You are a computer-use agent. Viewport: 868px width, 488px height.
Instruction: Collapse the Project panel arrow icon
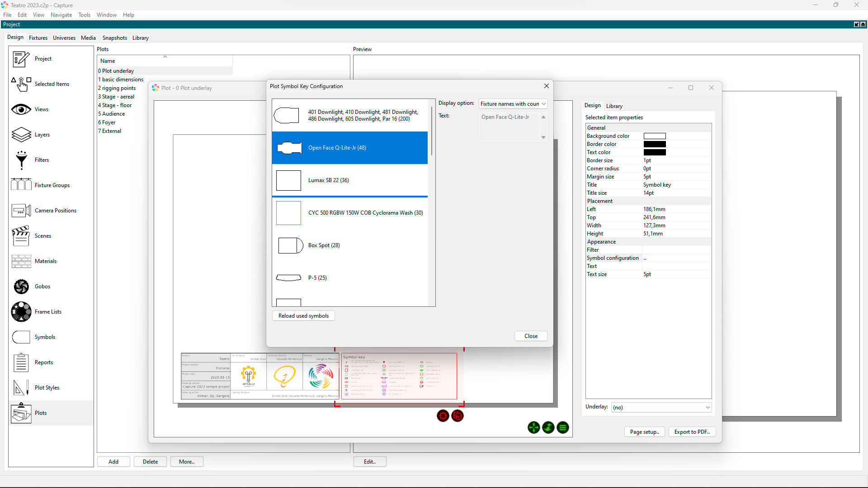point(863,24)
